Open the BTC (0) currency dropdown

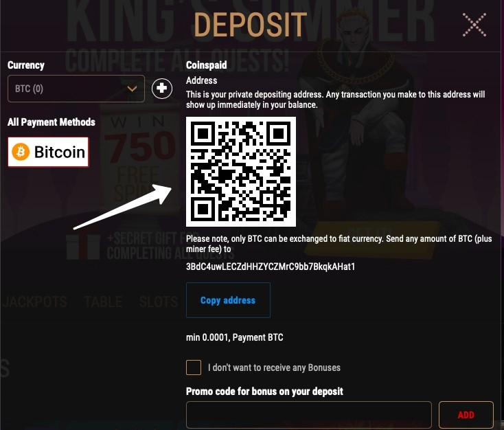tap(76, 89)
